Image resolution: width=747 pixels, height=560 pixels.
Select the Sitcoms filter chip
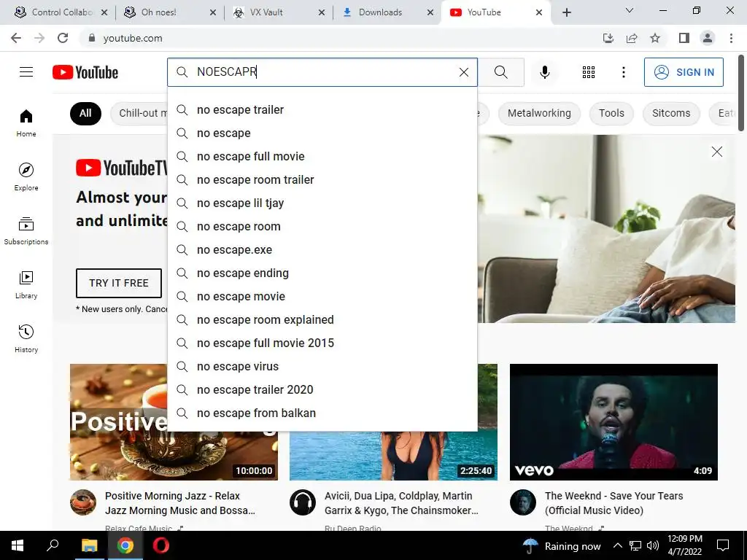point(671,113)
